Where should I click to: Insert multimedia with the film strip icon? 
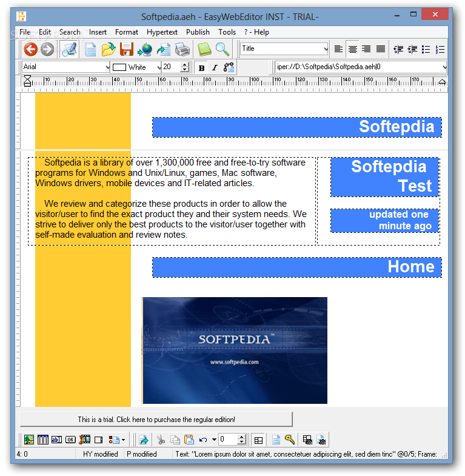(85, 439)
